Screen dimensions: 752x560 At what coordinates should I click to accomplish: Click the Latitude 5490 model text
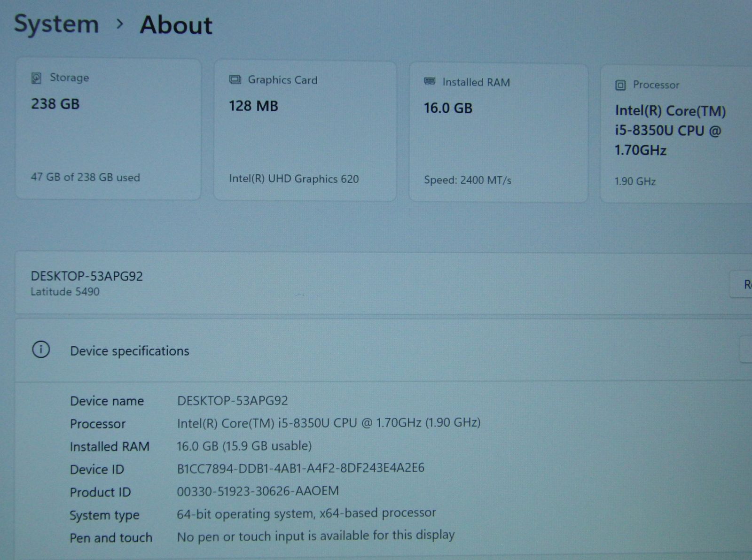(65, 292)
